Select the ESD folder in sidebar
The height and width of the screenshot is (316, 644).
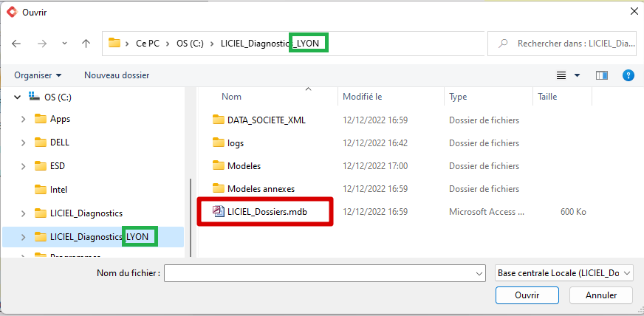coord(49,166)
